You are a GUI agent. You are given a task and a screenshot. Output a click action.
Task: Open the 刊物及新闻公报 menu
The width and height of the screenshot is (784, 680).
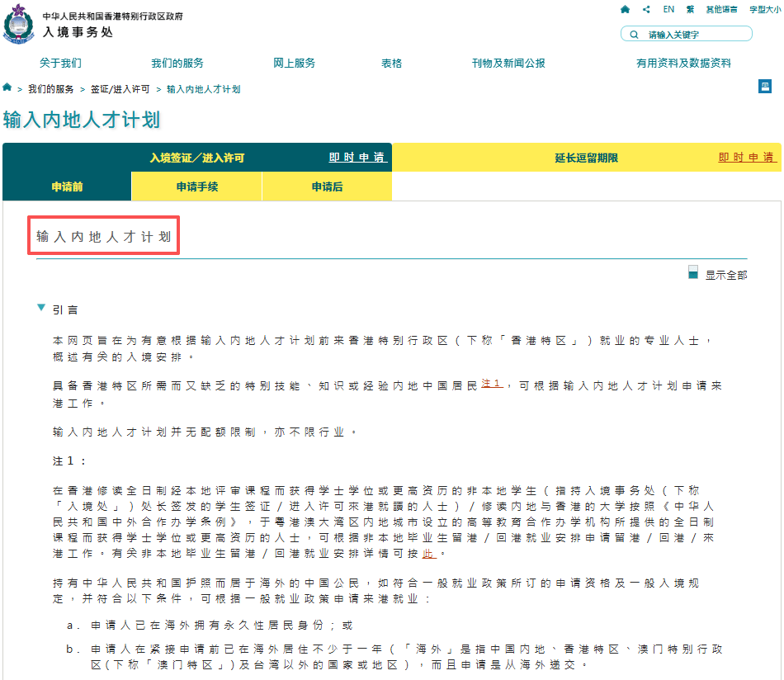[x=508, y=63]
